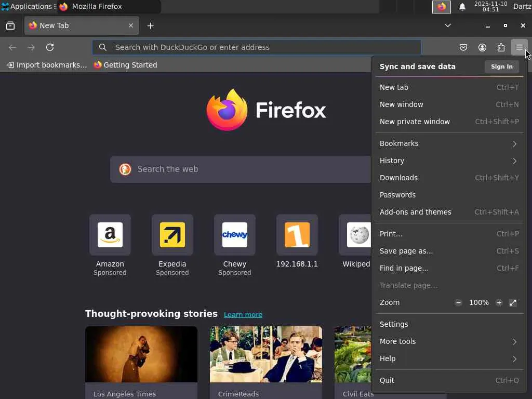Click the Save to Pocket icon
The height and width of the screenshot is (399, 532).
(463, 47)
